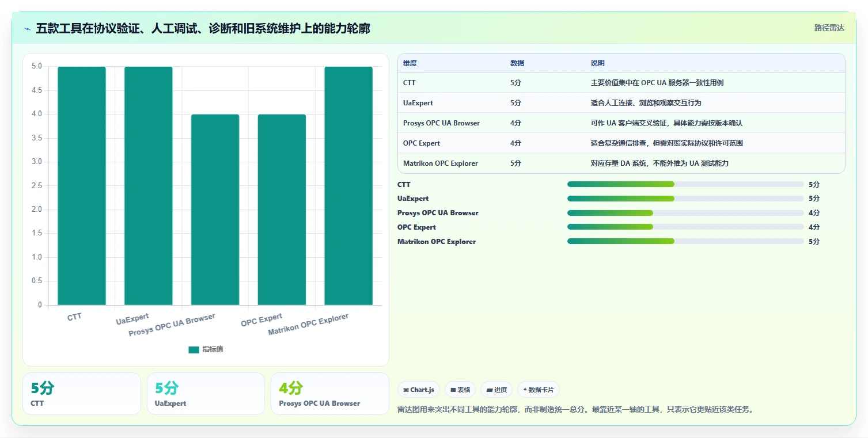Click the Matrikon OPC Explorer bar

click(x=348, y=186)
